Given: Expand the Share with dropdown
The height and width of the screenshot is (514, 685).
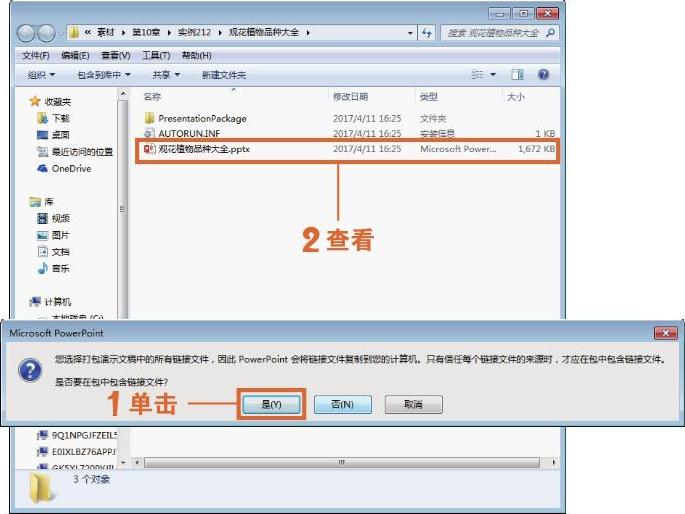Looking at the screenshot, I should click(x=166, y=75).
